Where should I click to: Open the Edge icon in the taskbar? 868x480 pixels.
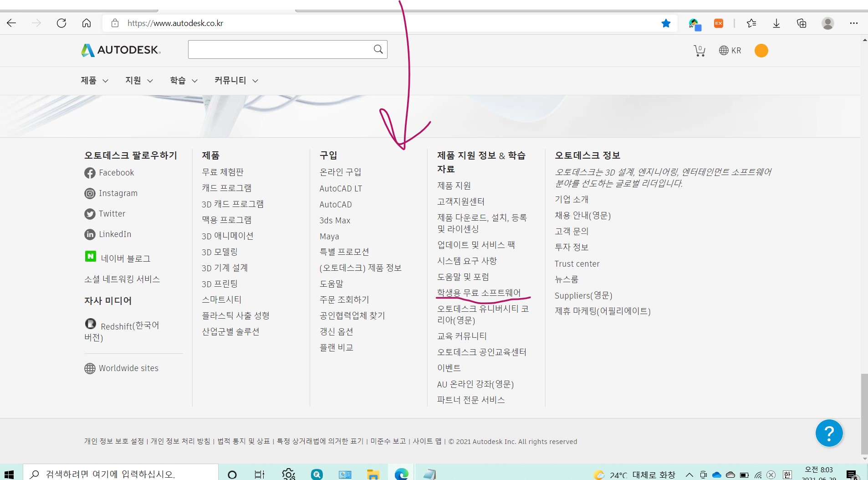(402, 474)
